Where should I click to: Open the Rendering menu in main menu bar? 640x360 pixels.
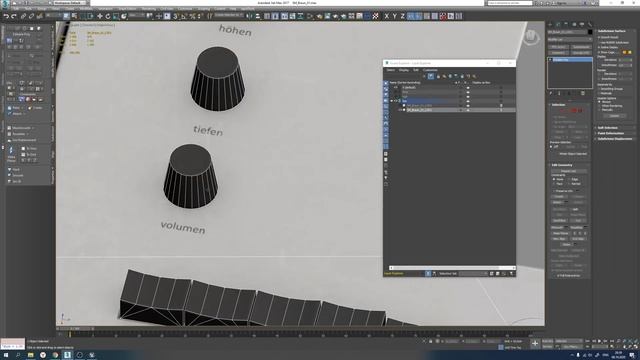[x=149, y=9]
